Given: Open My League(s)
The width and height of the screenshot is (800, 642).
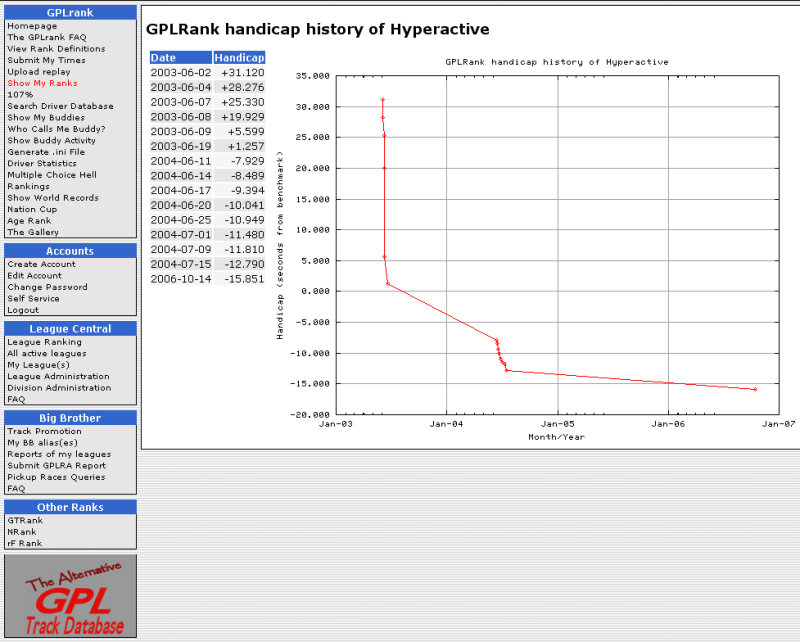Looking at the screenshot, I should [38, 365].
